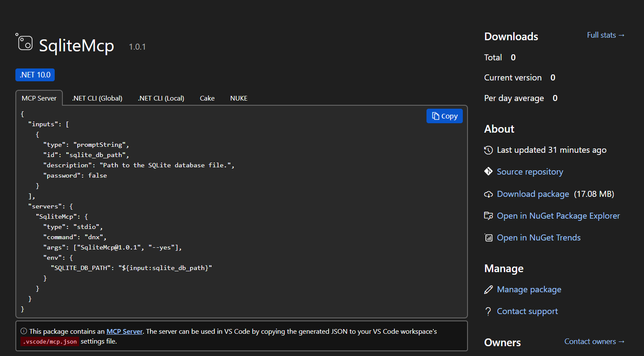
Task: Click the tag icon next to Source repository
Action: click(x=488, y=171)
